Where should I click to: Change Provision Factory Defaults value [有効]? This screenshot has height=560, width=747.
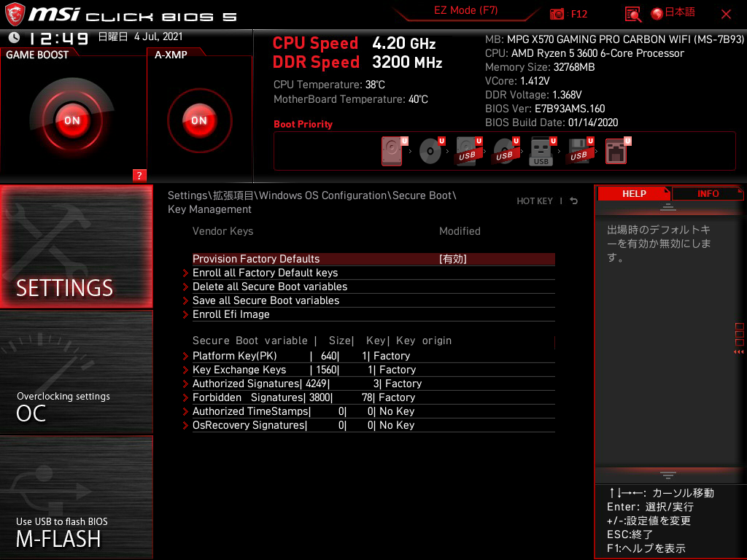point(452,259)
